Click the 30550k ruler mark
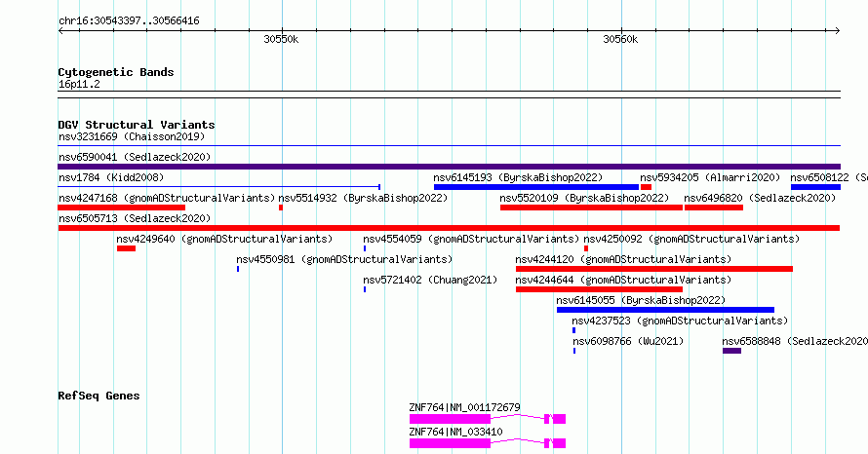868x454 pixels. [x=281, y=39]
